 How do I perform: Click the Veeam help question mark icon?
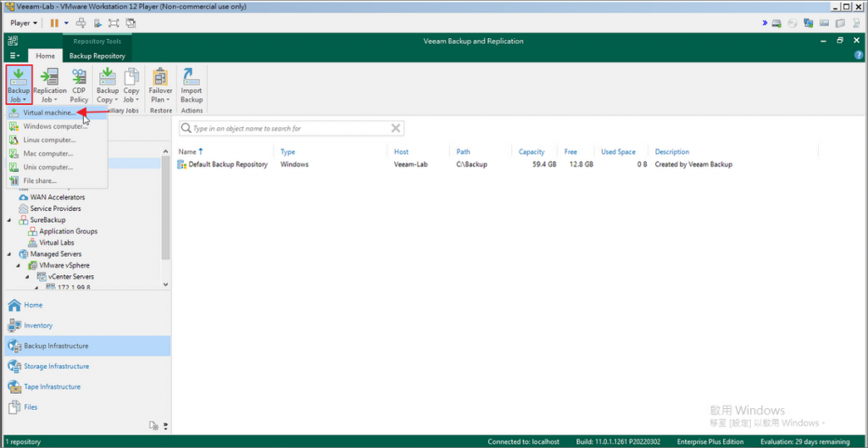[859, 55]
